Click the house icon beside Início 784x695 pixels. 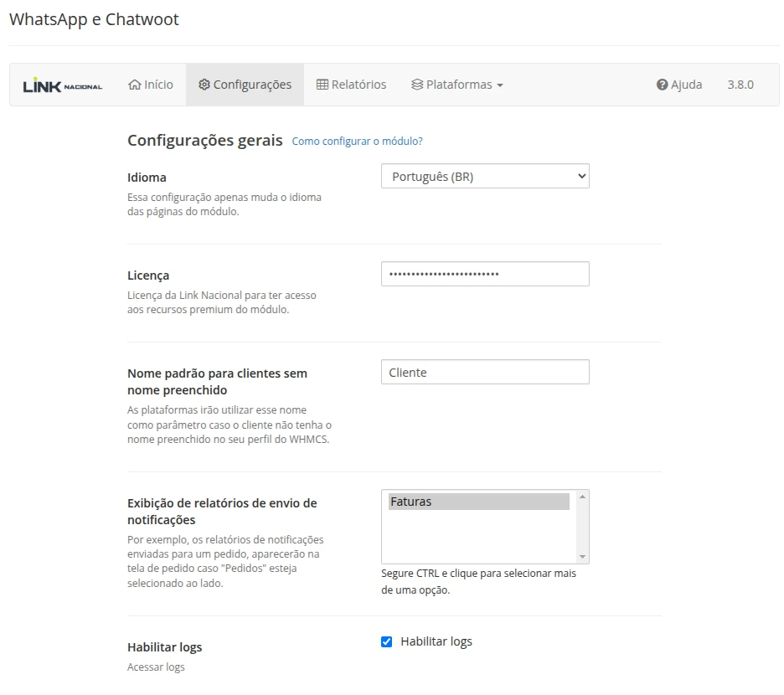134,85
